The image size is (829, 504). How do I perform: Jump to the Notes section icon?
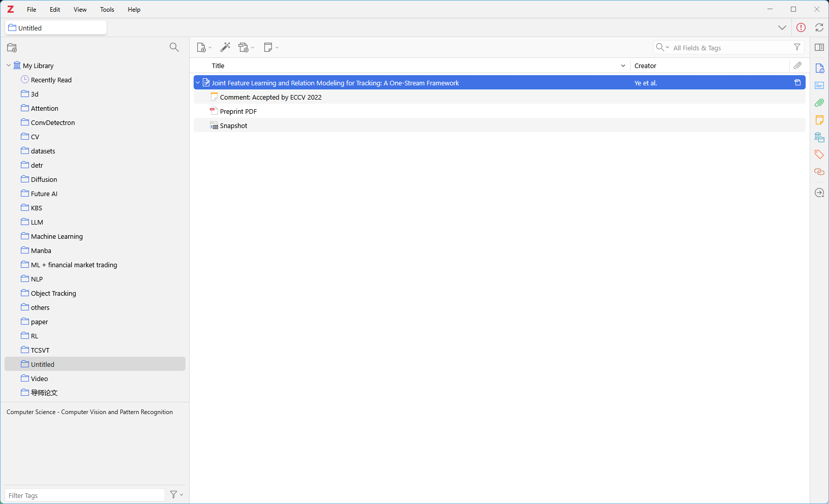tap(819, 120)
